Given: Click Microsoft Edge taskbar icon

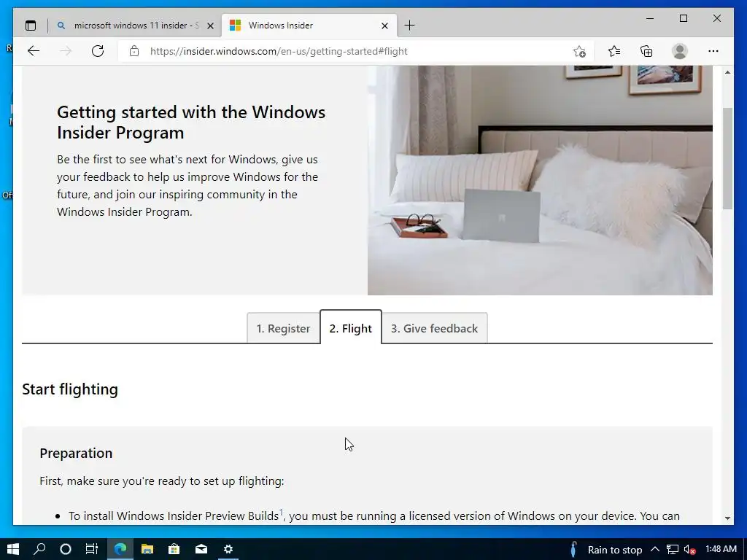Looking at the screenshot, I should [120, 549].
